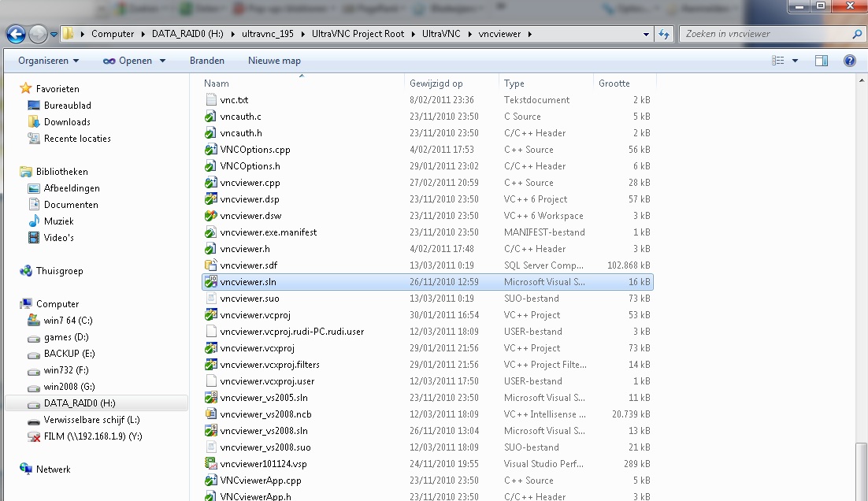The image size is (868, 501).
Task: Open Recente locaties in the sidebar
Action: 77,139
